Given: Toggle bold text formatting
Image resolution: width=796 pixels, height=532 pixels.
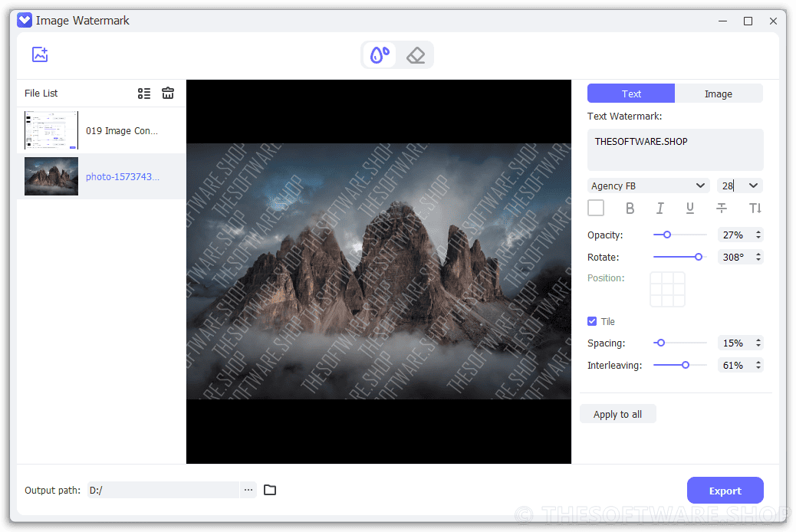Looking at the screenshot, I should [x=630, y=209].
